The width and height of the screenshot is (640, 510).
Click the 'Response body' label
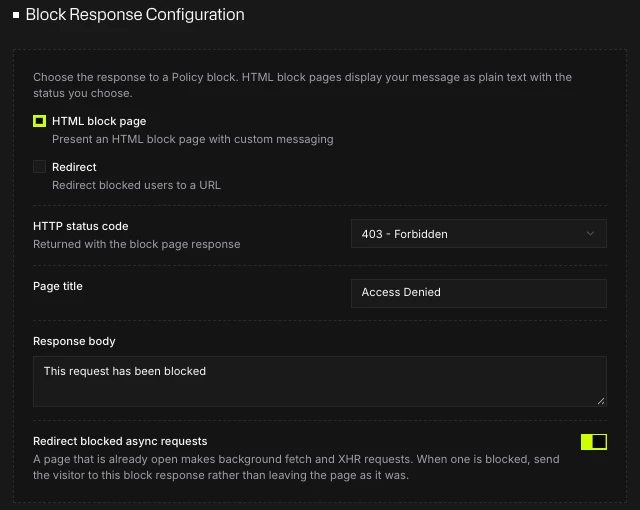click(74, 341)
